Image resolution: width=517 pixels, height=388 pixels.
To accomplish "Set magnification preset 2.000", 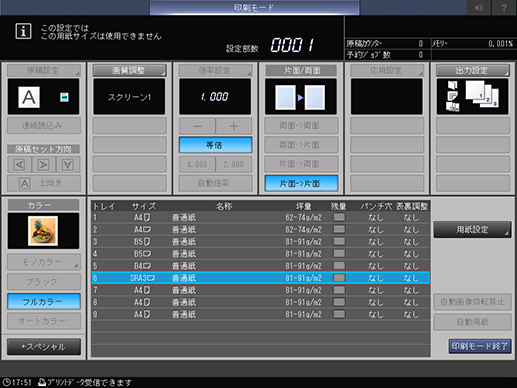I will [x=234, y=164].
